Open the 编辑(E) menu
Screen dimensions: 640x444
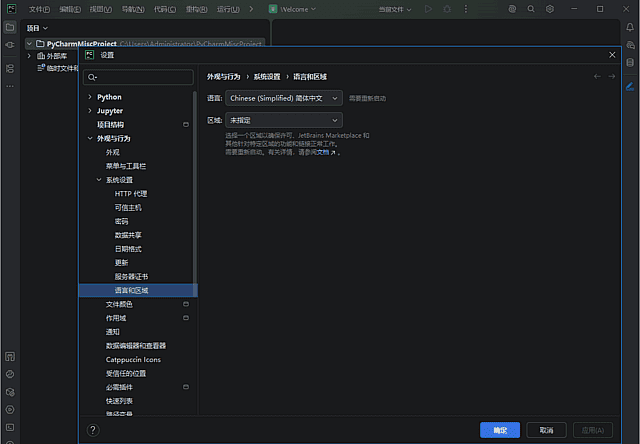(x=70, y=9)
